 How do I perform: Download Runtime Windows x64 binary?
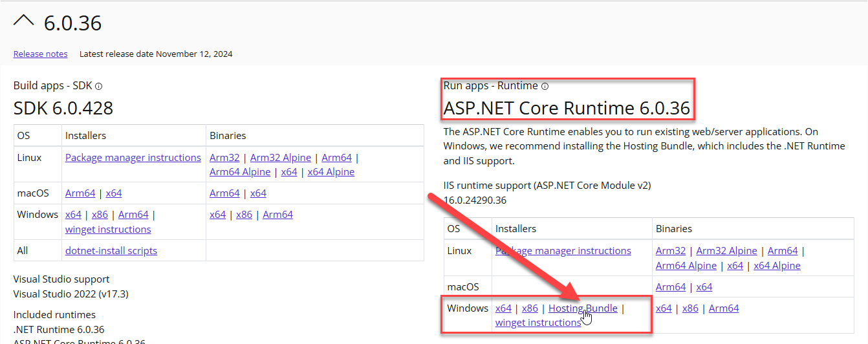(x=664, y=308)
